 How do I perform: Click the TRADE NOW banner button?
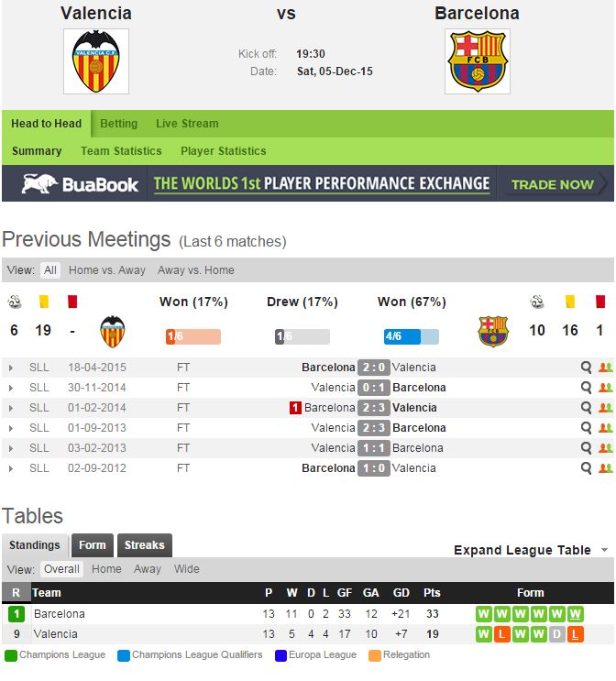click(x=553, y=184)
